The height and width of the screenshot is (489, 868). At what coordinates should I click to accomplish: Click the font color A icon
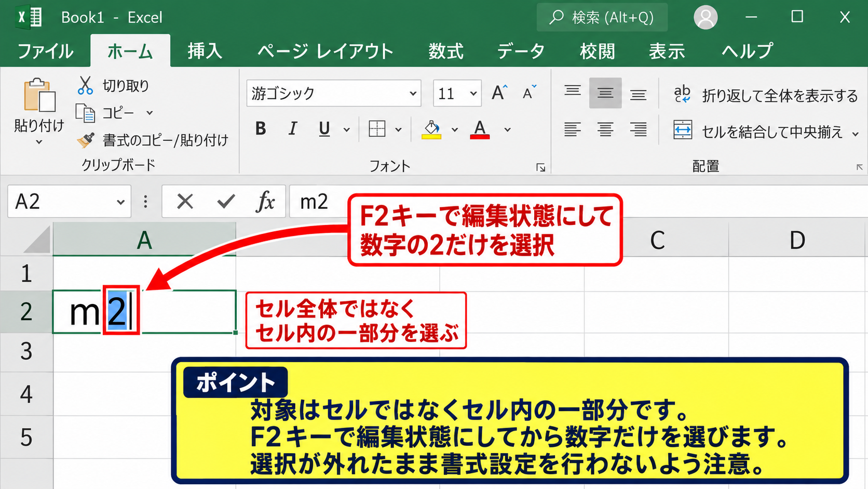point(480,129)
